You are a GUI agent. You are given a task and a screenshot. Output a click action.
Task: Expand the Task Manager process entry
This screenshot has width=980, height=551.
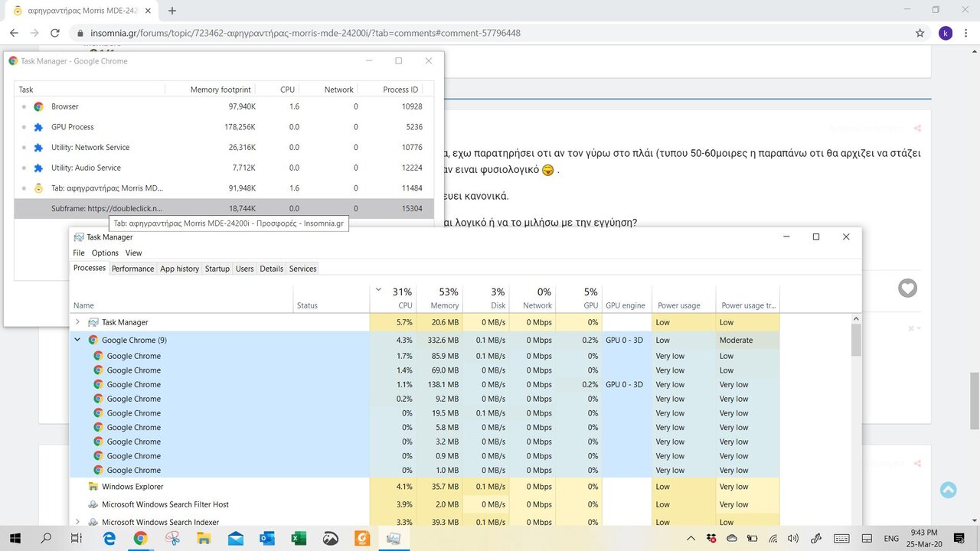(77, 322)
